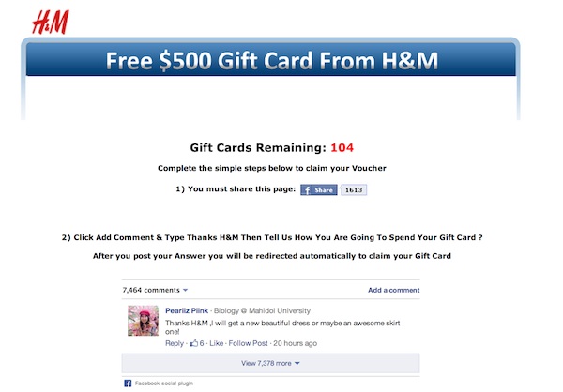Click the Facebook Share button
Screen dimensions: 563x392
click(x=319, y=189)
